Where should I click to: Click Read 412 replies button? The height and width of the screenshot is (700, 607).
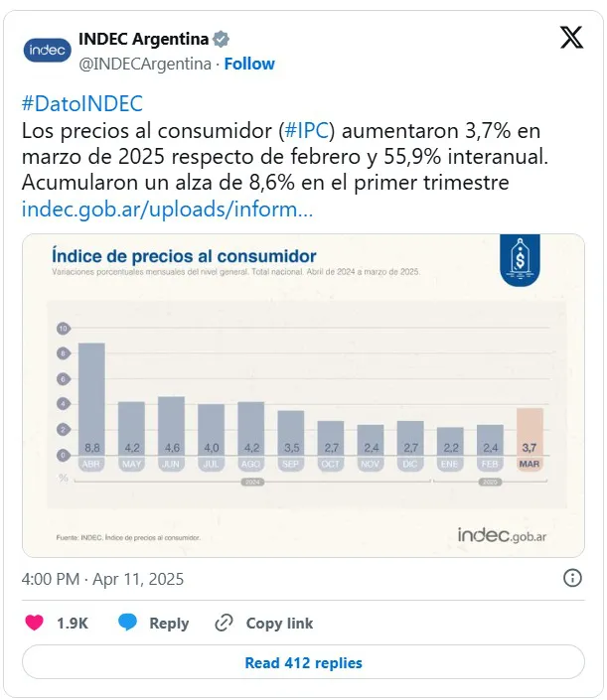tap(303, 662)
